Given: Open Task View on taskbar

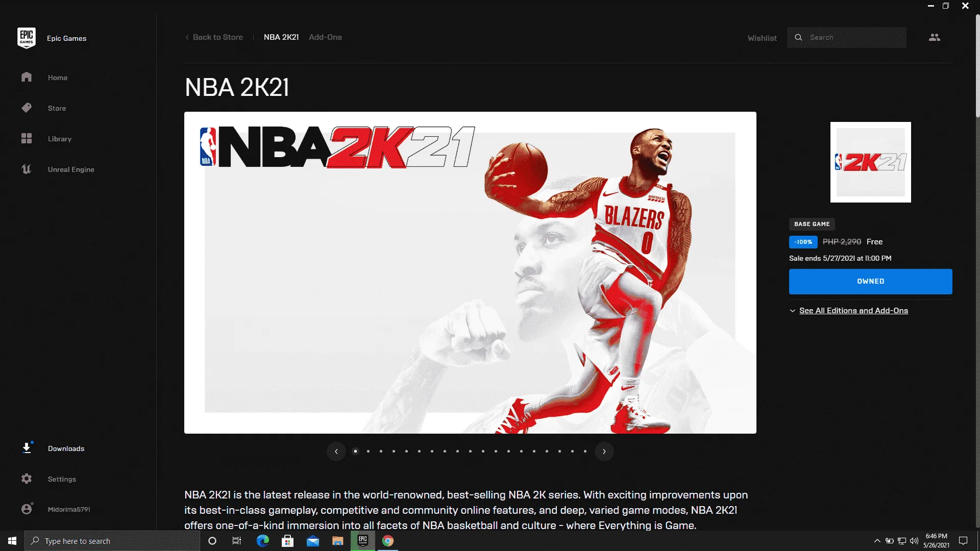Looking at the screenshot, I should pos(237,541).
